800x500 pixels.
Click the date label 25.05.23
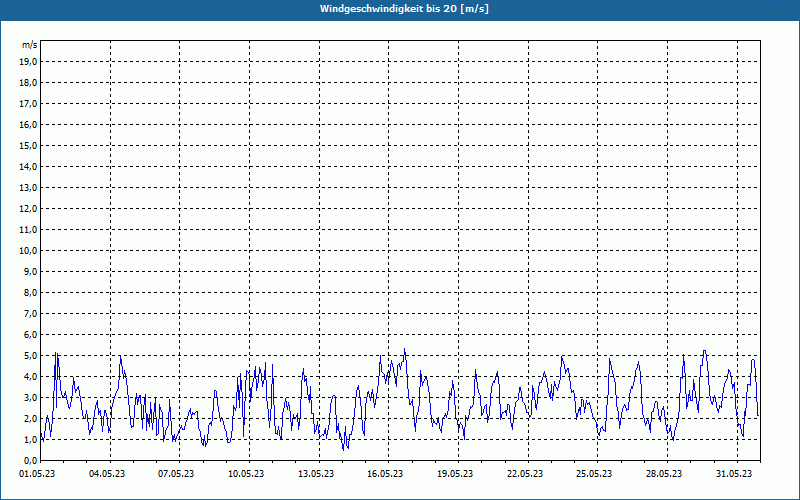594,474
